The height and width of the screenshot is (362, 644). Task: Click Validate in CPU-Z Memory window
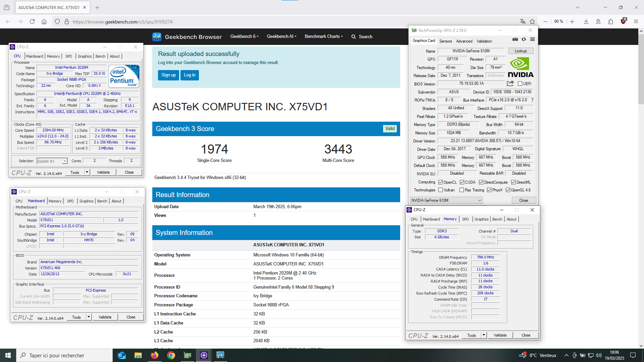point(500,335)
